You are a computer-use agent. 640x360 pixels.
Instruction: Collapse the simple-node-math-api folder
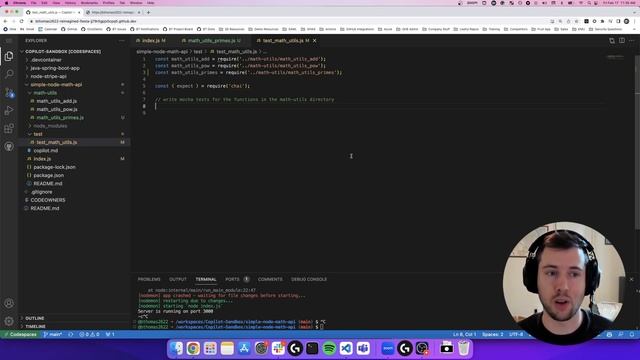tap(56, 85)
